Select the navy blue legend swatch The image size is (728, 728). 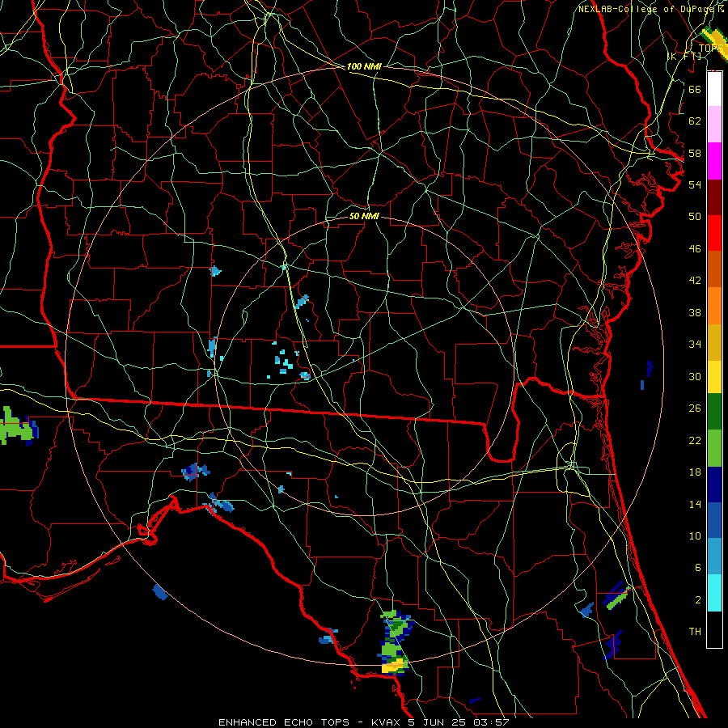tap(714, 485)
